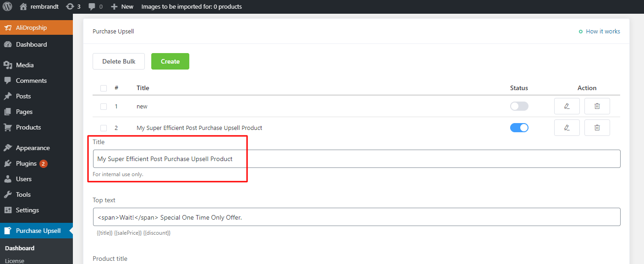Screen dimensions: 644x264
Task: Disable the status toggle for the second upsell
Action: (519, 127)
